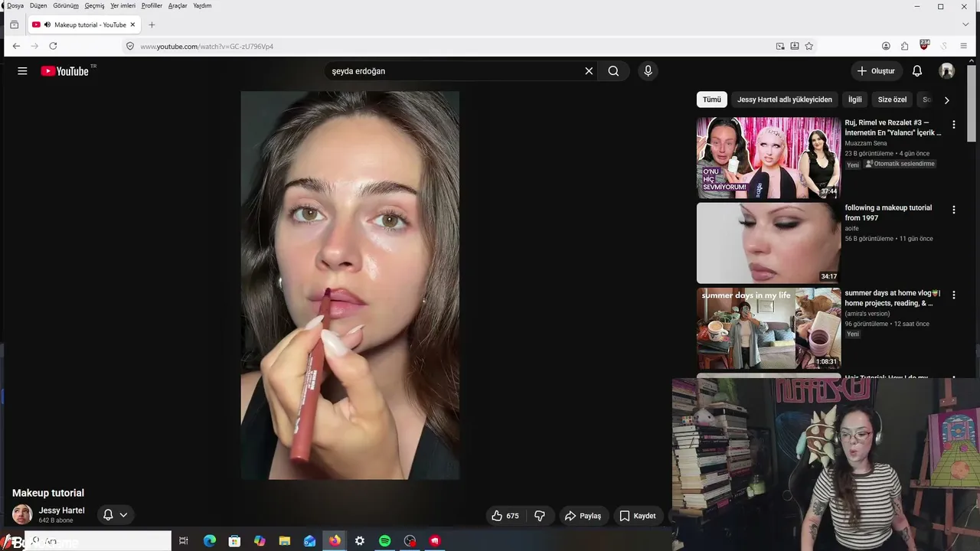Open 'summer days at home vlog' title
Viewport: 980px width, 551px height.
(x=893, y=298)
